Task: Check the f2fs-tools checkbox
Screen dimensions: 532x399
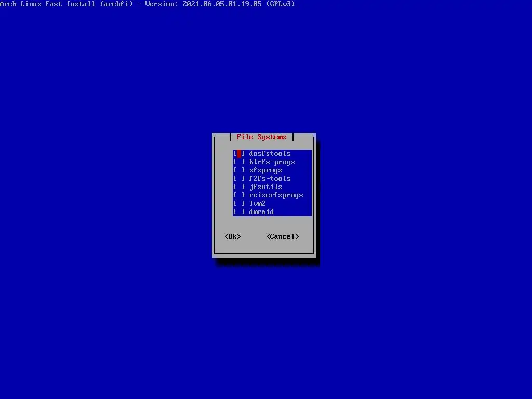Action: pos(239,179)
